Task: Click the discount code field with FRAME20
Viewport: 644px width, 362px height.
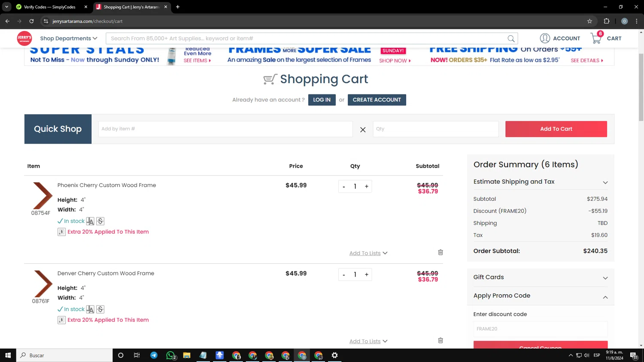Action: tap(541, 329)
